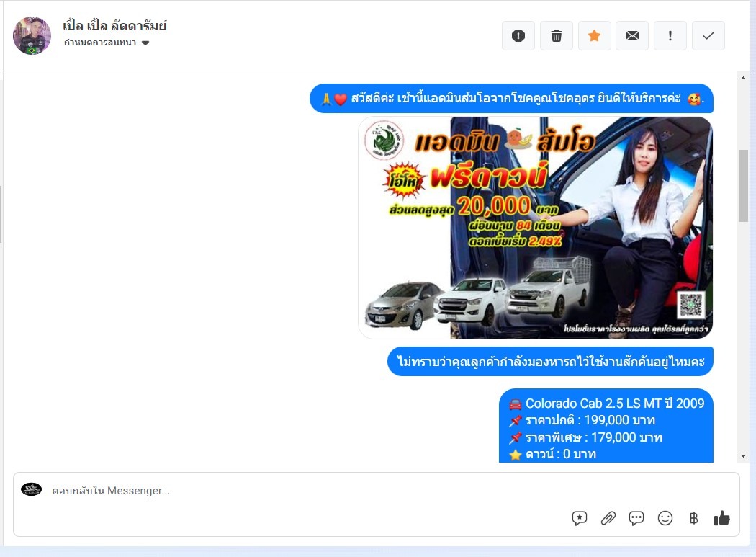Image resolution: width=756 pixels, height=557 pixels.
Task: Attach a file with the paperclip icon
Action: pos(608,518)
